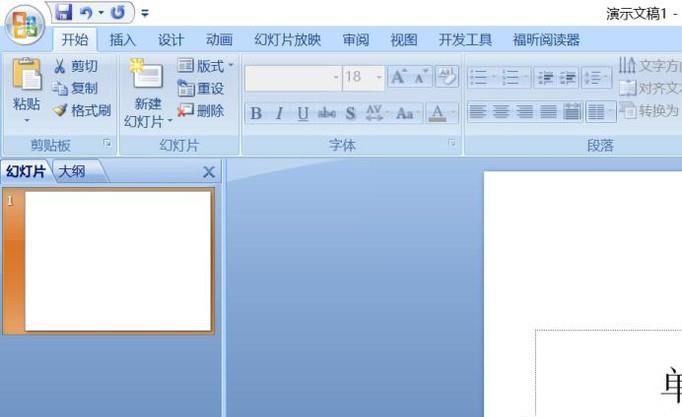Toggle italic formatting
The height and width of the screenshot is (417, 682).
tap(279, 113)
